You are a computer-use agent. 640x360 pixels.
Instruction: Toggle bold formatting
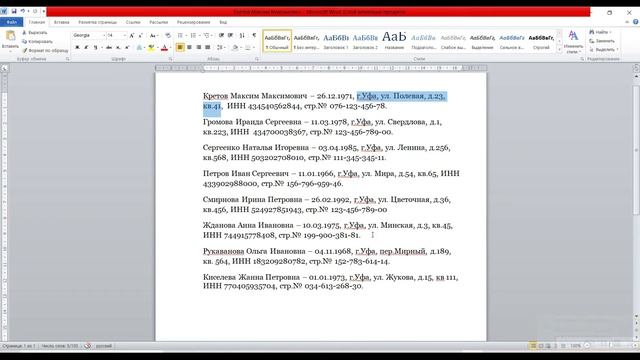77,48
